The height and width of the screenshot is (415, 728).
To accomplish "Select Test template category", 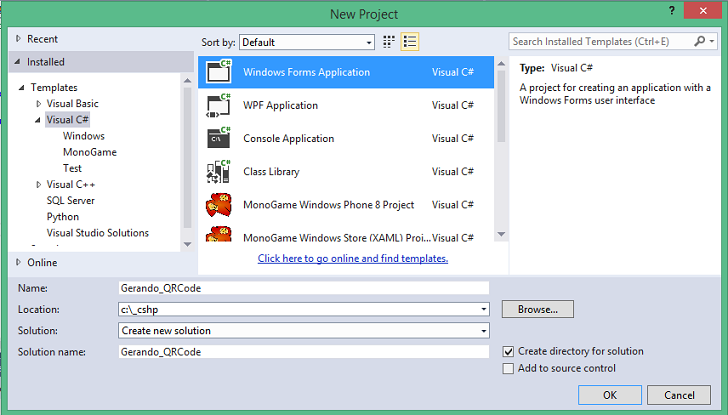I will 72,168.
